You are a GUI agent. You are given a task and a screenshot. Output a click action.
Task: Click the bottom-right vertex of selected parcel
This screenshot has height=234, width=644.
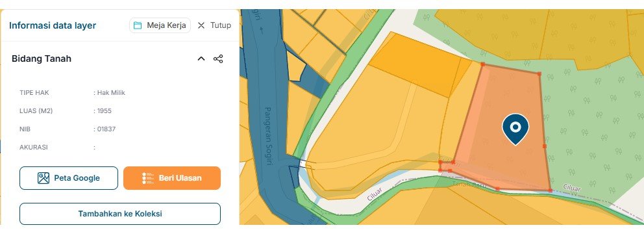(551, 190)
